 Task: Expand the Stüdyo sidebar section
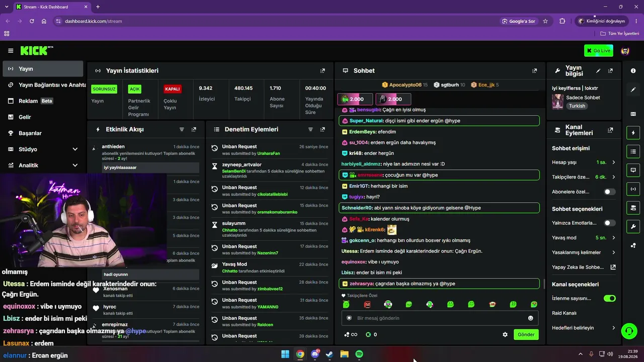75,149
